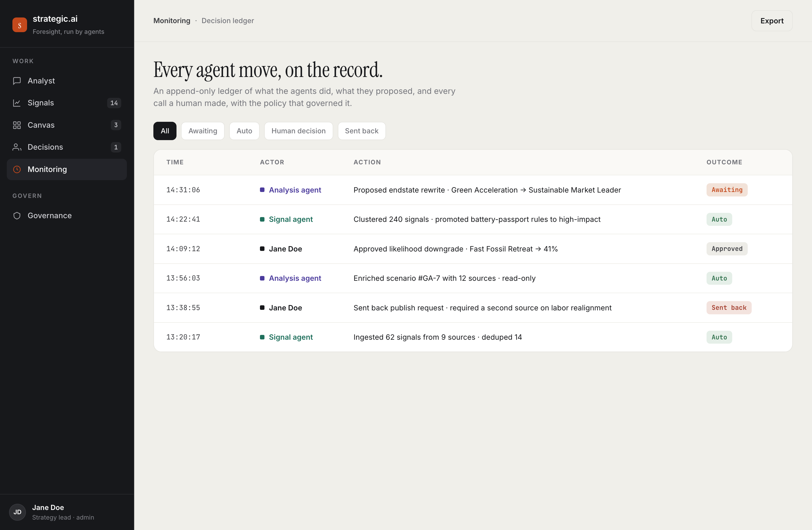Click the 'Clustered 240 signals' action text
Image resolution: width=812 pixels, height=530 pixels.
477,219
